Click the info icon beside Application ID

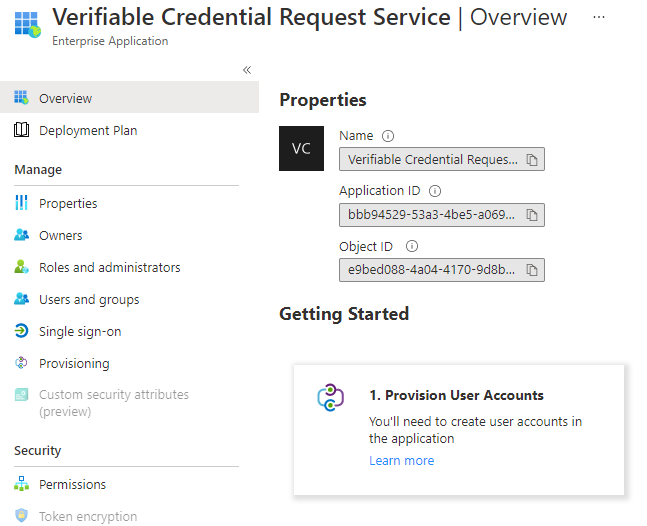435,191
